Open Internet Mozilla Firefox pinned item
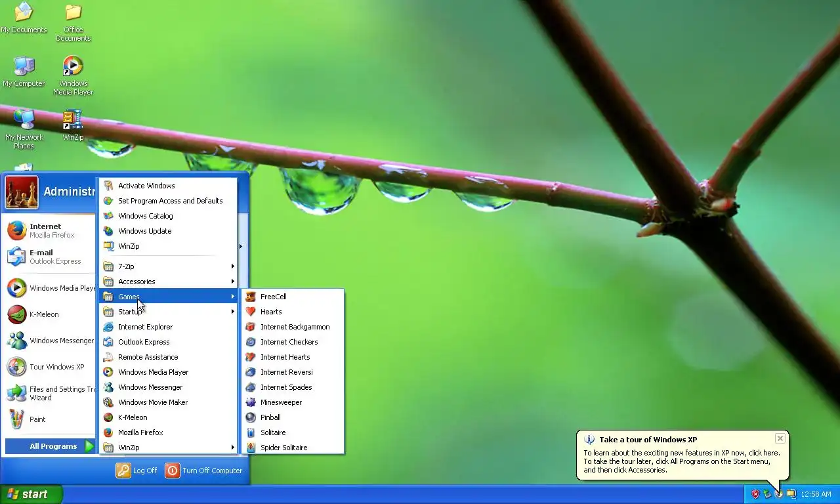 click(50, 230)
